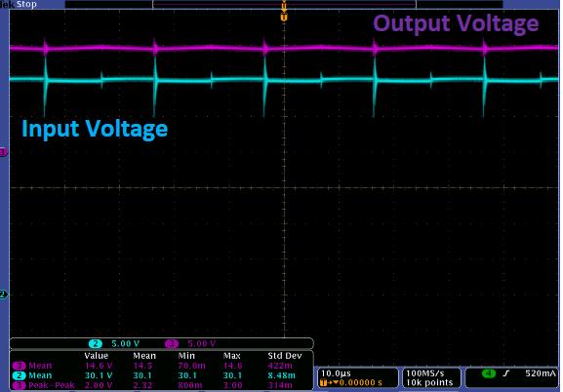
Task: Click the Output Voltage annotation label
Action: pyautogui.click(x=456, y=23)
